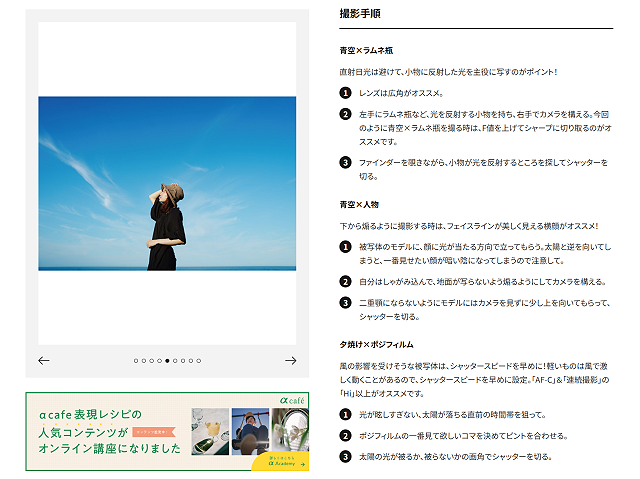Open the drink glass thumbnail in banner
This screenshot has height=479, width=640.
208,431
